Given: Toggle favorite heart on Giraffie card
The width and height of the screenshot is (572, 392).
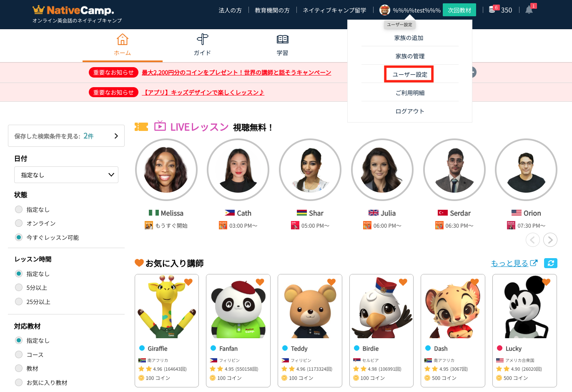Looking at the screenshot, I should point(188,282).
